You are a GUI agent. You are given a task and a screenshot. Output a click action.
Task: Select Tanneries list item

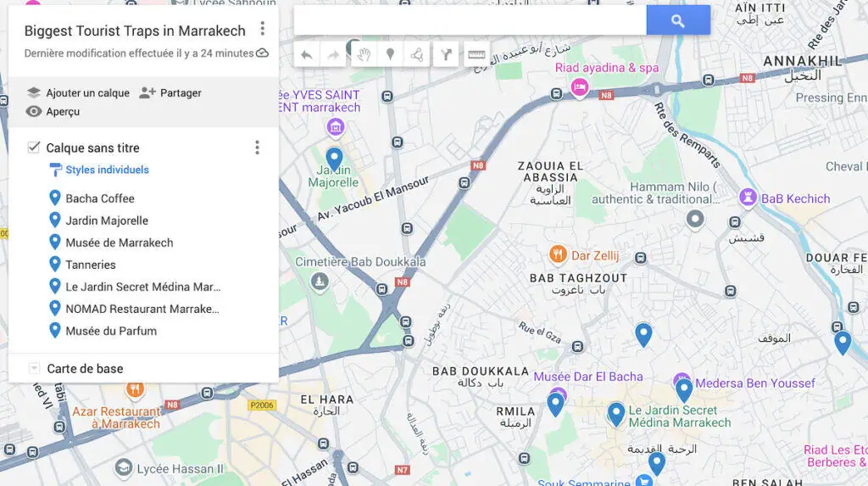[x=90, y=265]
